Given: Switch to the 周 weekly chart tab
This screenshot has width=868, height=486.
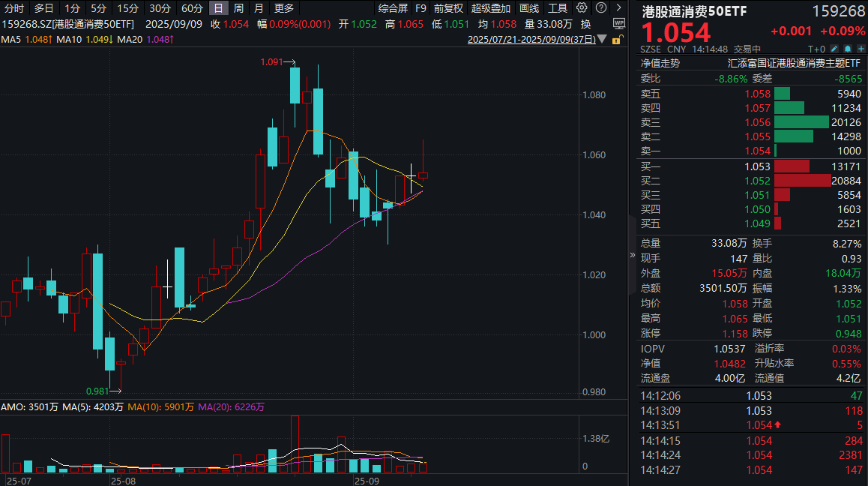Looking at the screenshot, I should [x=238, y=9].
